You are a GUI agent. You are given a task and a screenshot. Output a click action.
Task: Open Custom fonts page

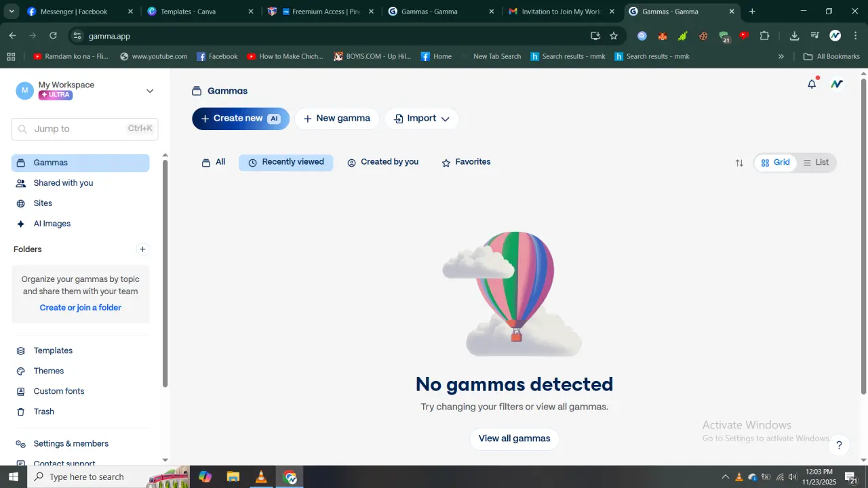point(81,391)
